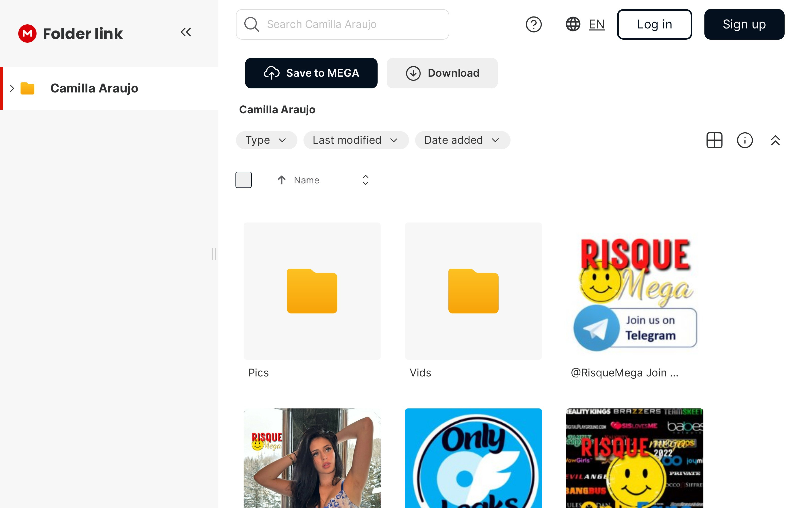Click the Pics folder name label
The image size is (812, 508).
pyautogui.click(x=258, y=373)
